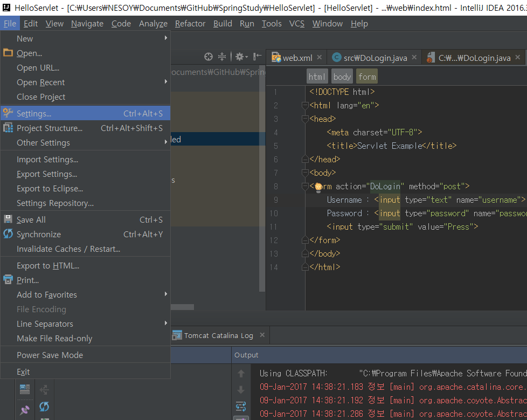Collapse the form tag fold on line 8
This screenshot has width=527, height=420.
pos(305,187)
